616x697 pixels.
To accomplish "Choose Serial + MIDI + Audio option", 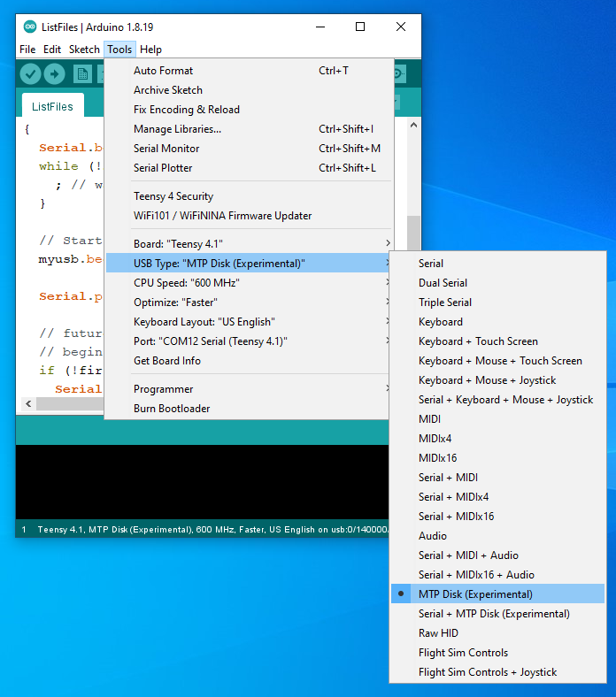I will [497, 555].
